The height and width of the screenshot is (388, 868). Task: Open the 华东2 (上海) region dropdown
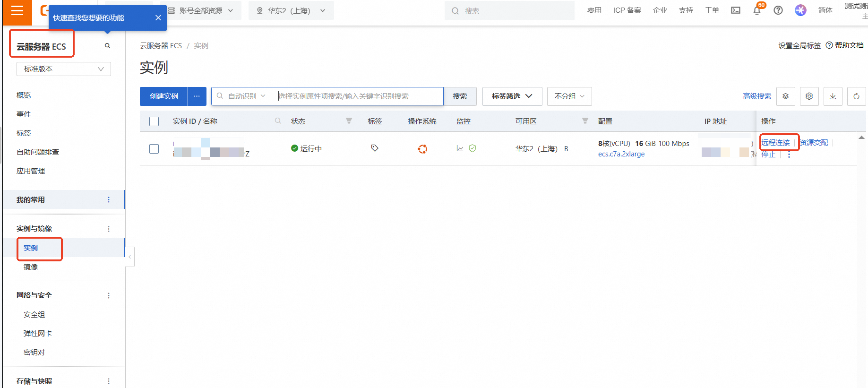(291, 10)
